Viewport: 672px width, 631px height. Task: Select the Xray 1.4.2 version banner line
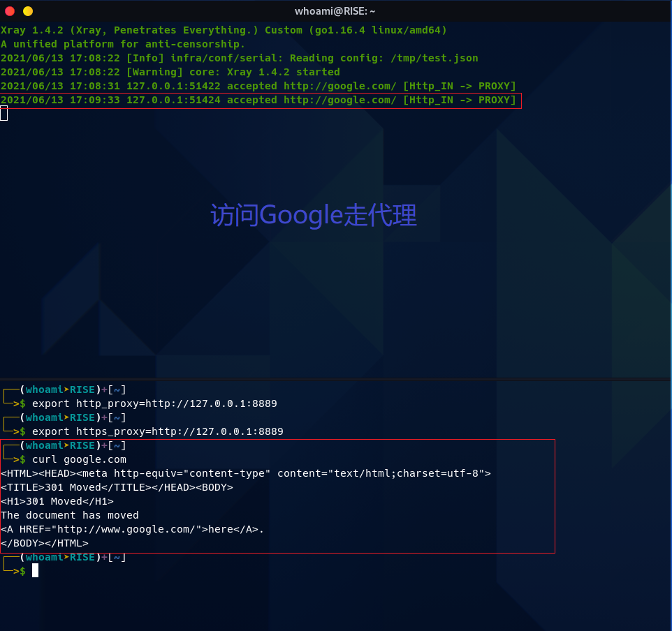pyautogui.click(x=224, y=30)
